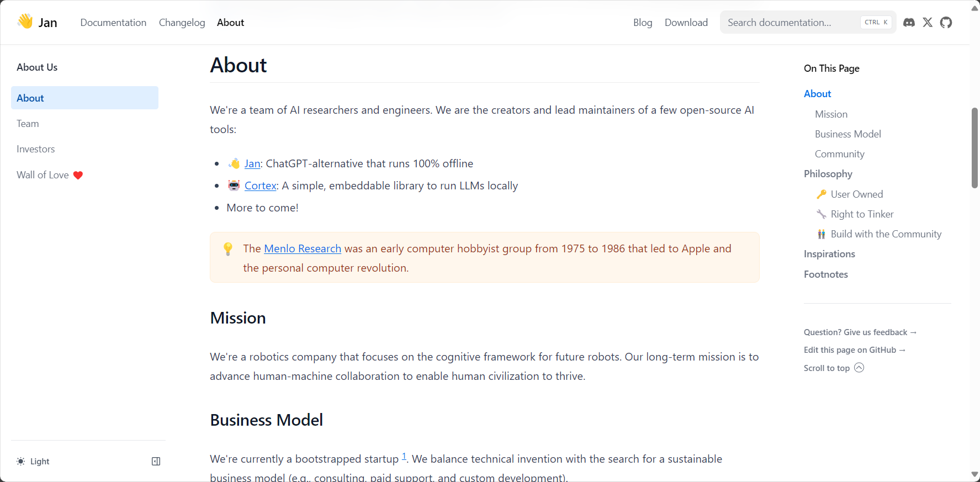Open Wall of Love sidebar entry
The height and width of the screenshot is (482, 980).
(x=50, y=175)
